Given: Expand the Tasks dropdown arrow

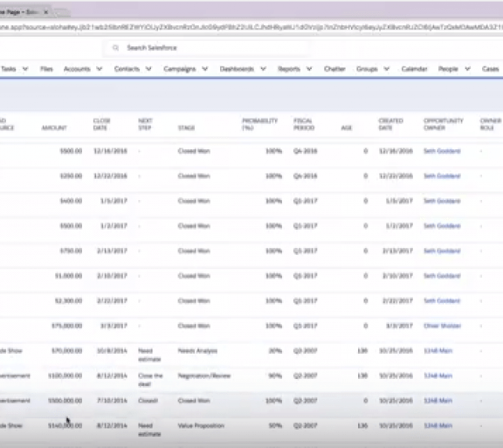Looking at the screenshot, I should coord(25,69).
